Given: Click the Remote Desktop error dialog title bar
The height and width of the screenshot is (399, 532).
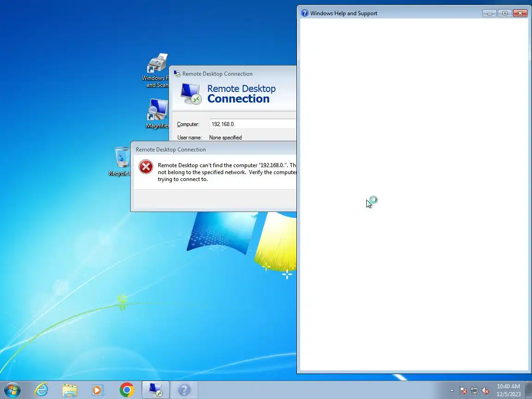Looking at the screenshot, I should coord(214,149).
